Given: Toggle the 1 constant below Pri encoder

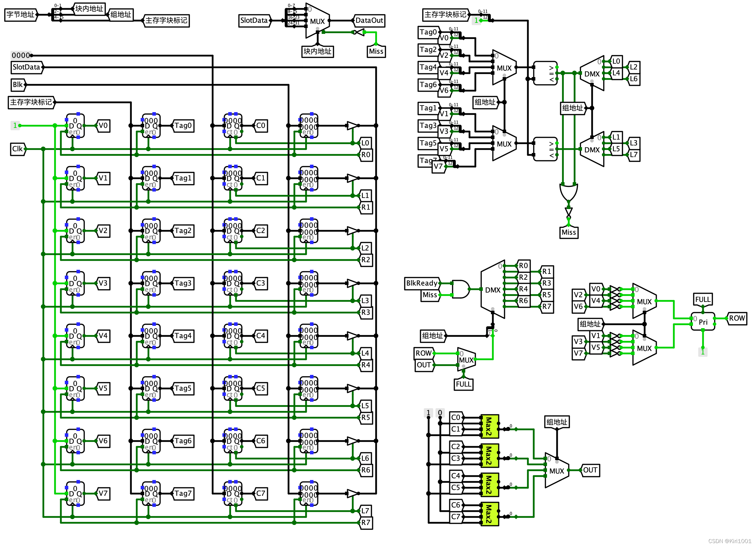Looking at the screenshot, I should coord(702,352).
